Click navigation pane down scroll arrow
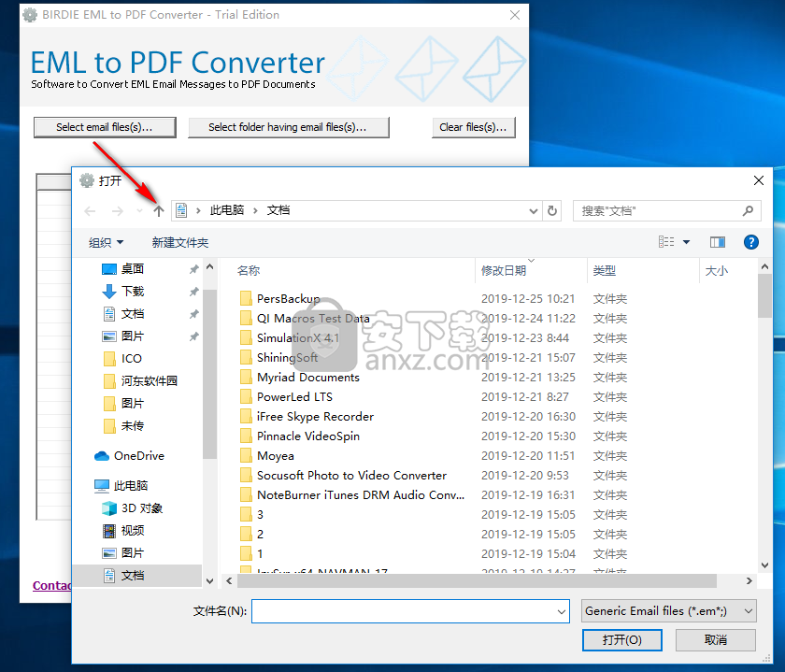 click(209, 581)
